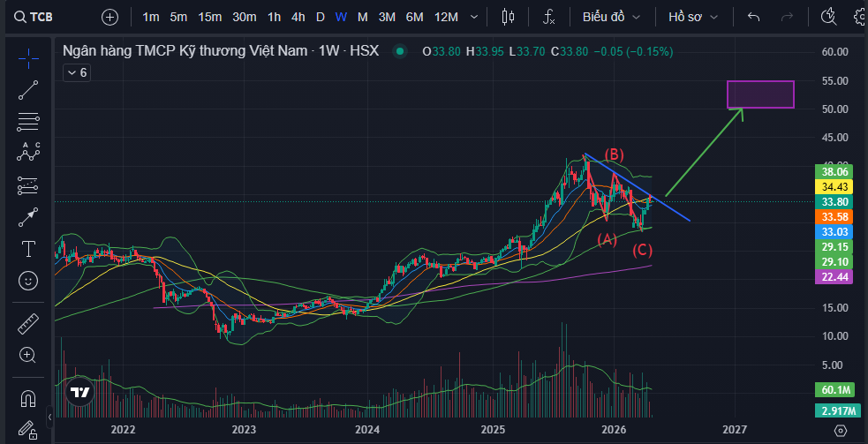Click the green market status dot

coord(399,52)
